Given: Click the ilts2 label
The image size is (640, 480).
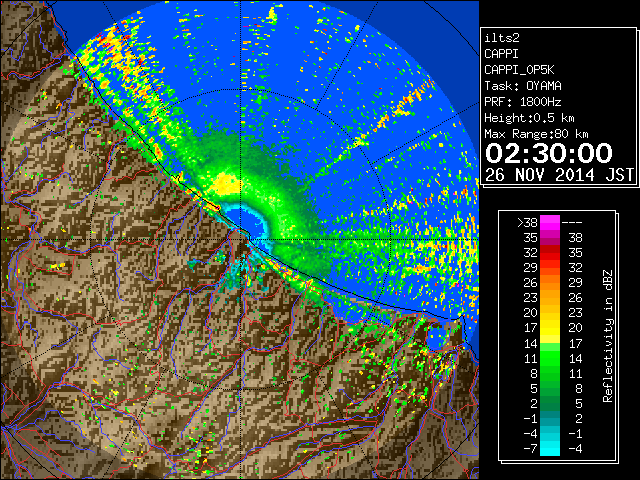Looking at the screenshot, I should coord(502,38).
